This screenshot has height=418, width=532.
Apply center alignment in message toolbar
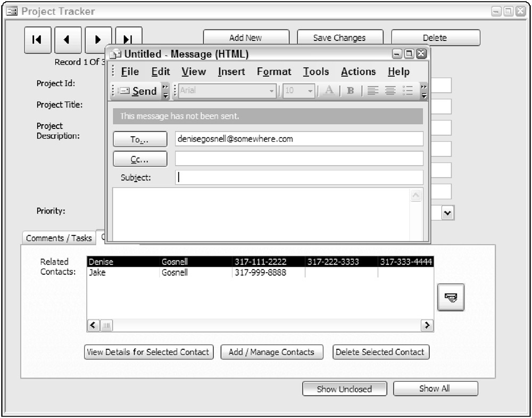pyautogui.click(x=389, y=91)
